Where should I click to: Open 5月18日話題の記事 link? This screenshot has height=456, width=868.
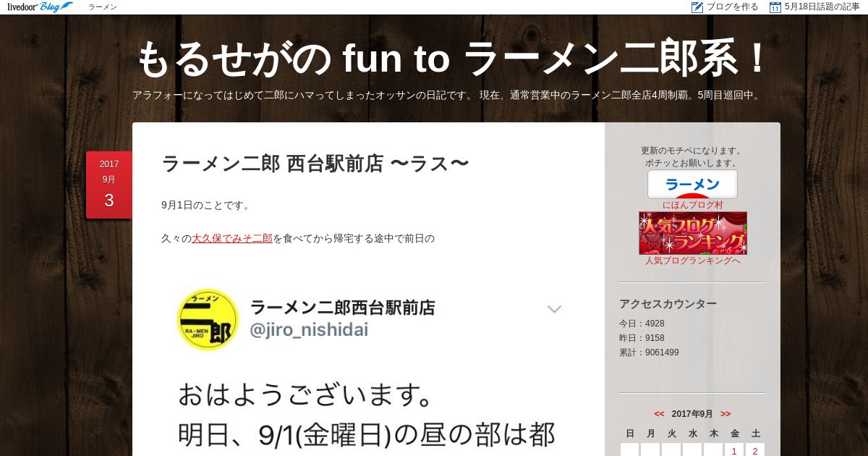coord(822,7)
